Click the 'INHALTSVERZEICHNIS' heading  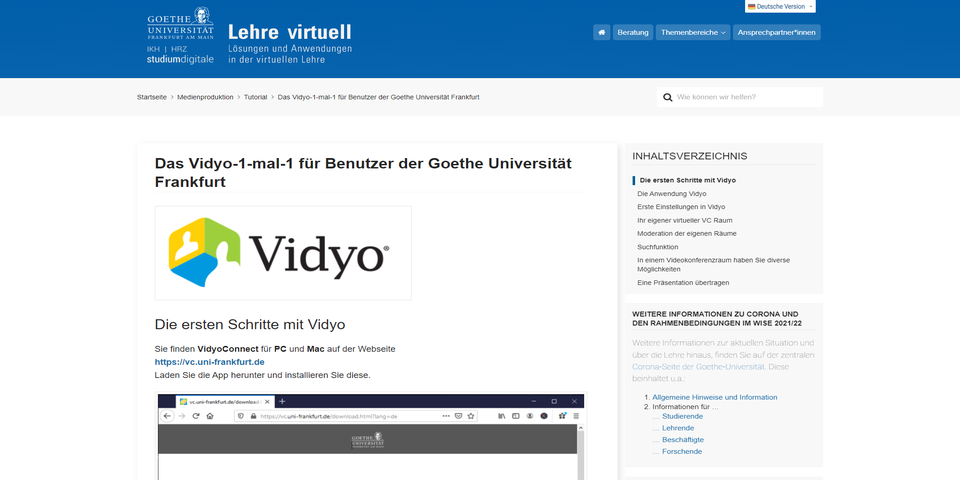pyautogui.click(x=690, y=156)
